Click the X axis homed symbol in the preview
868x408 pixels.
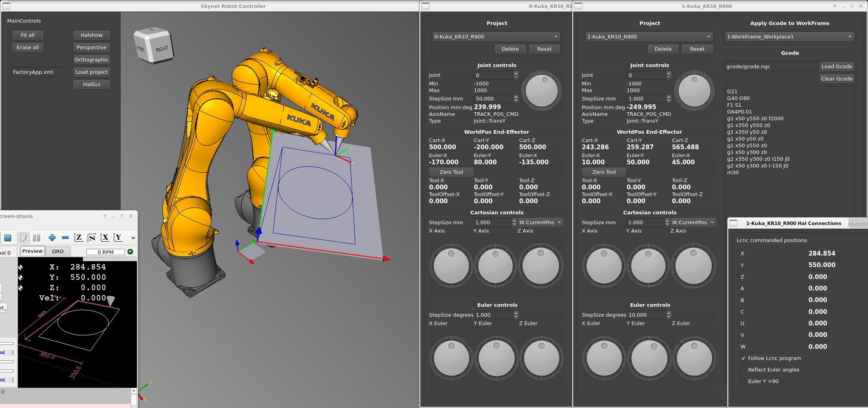pos(21,267)
